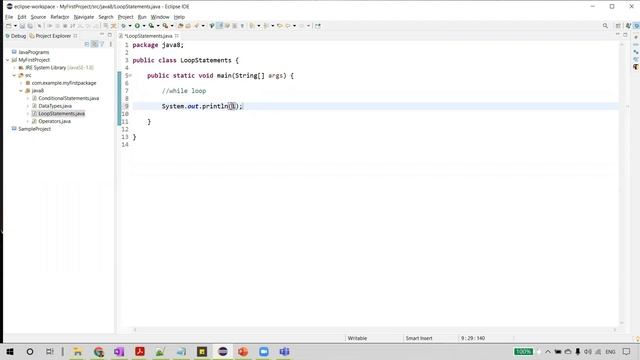Open the Help menu

point(179,17)
